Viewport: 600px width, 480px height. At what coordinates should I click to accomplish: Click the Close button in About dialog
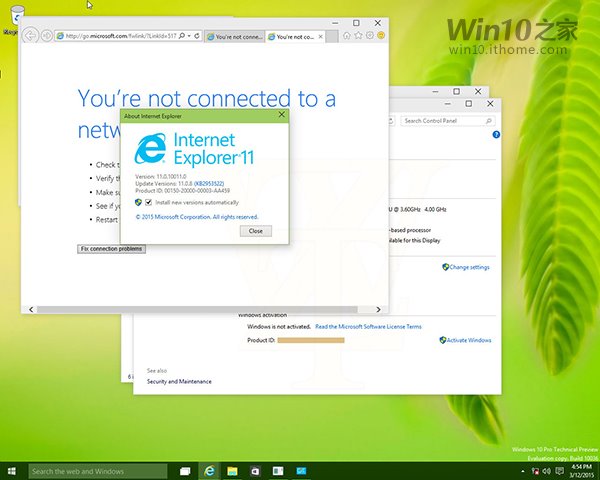point(256,231)
